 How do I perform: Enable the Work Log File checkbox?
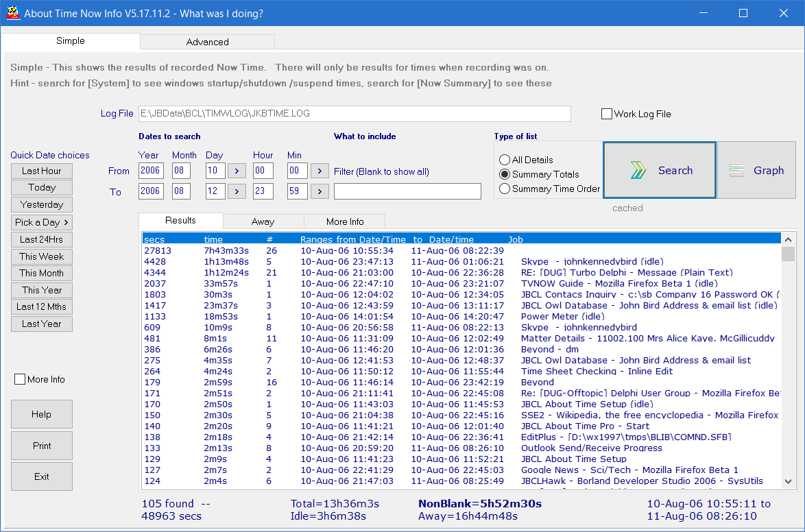click(607, 114)
